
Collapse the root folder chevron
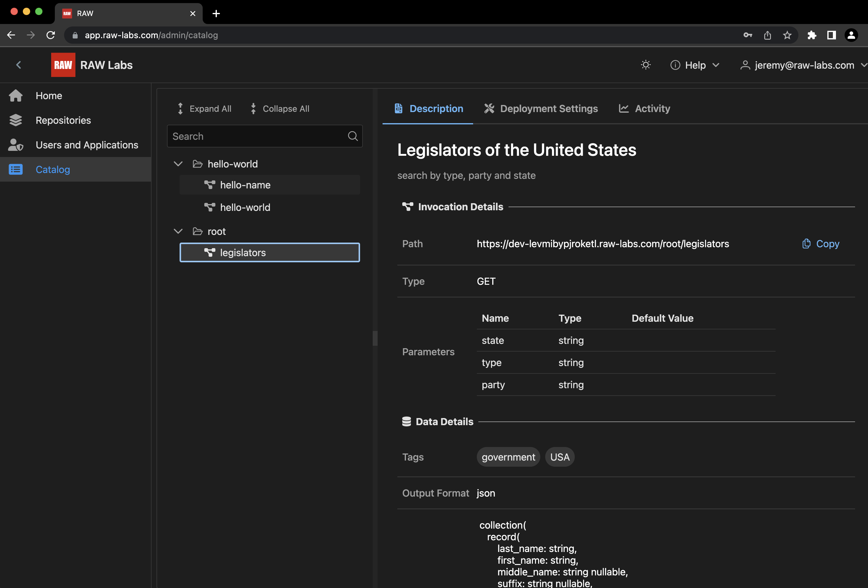[x=178, y=232]
